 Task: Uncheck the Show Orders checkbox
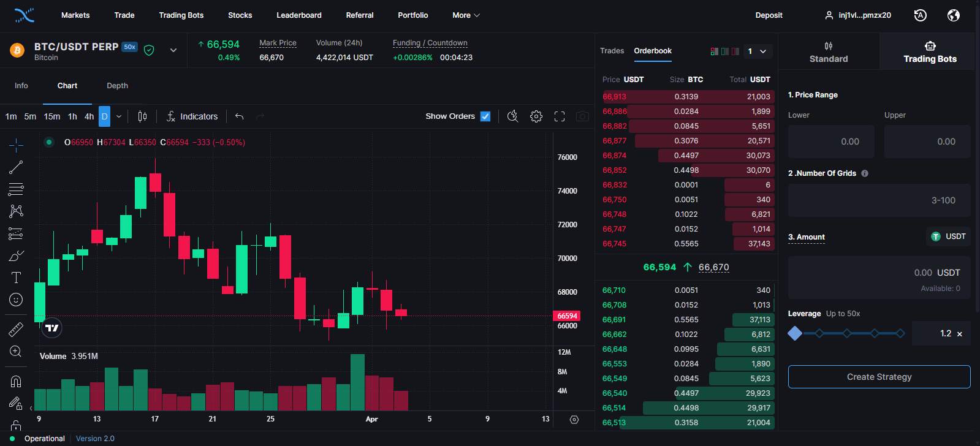485,116
